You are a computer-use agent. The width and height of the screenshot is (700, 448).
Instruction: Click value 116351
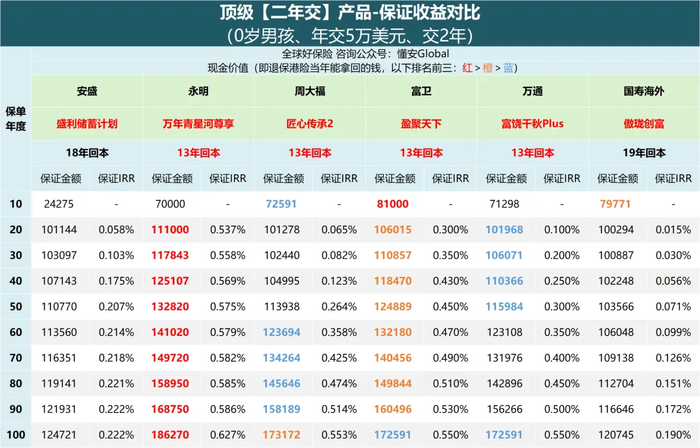coord(59,358)
